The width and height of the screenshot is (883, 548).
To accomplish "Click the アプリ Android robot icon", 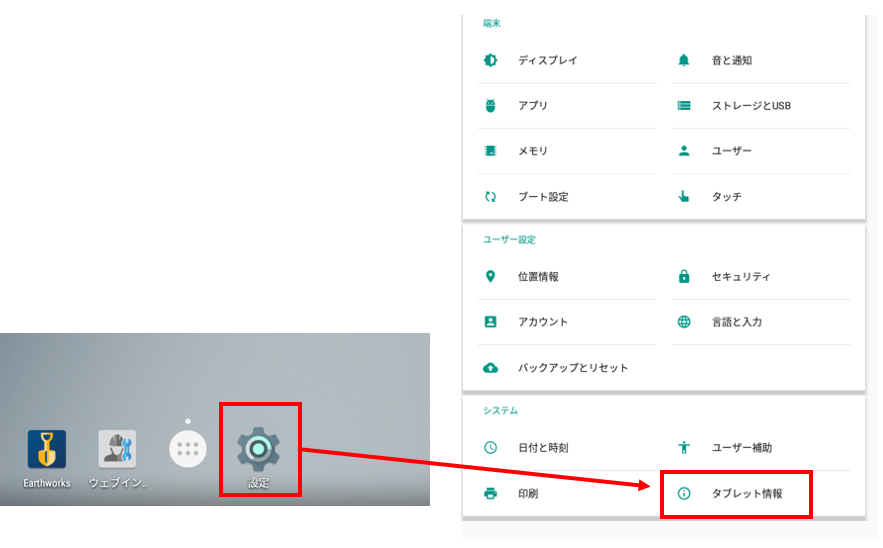I will [490, 106].
